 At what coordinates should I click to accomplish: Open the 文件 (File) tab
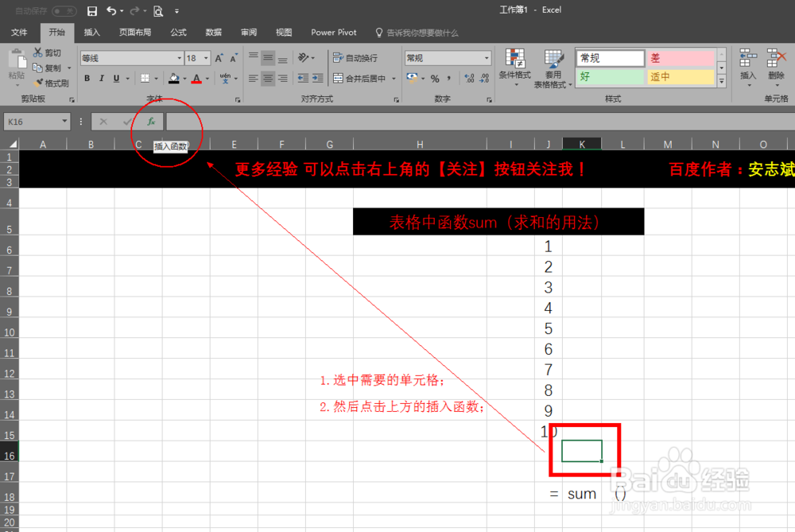coord(19,33)
